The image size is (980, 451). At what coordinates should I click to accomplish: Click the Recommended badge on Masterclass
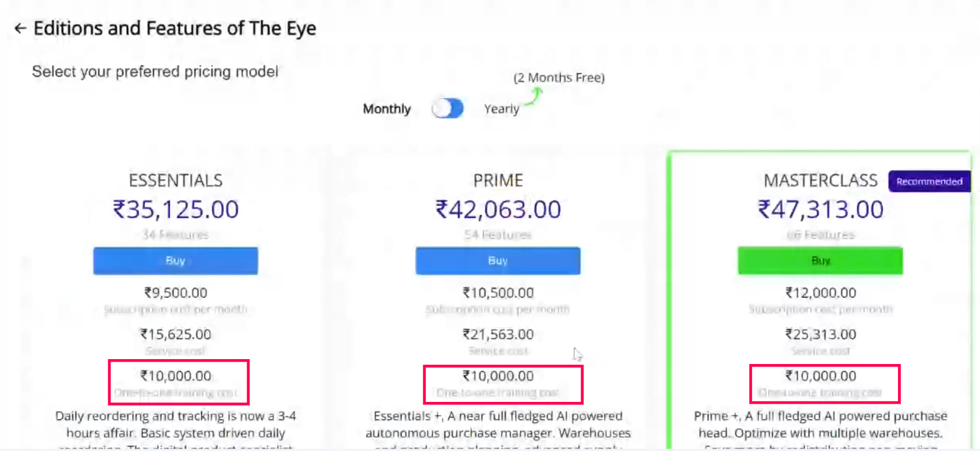click(x=929, y=181)
